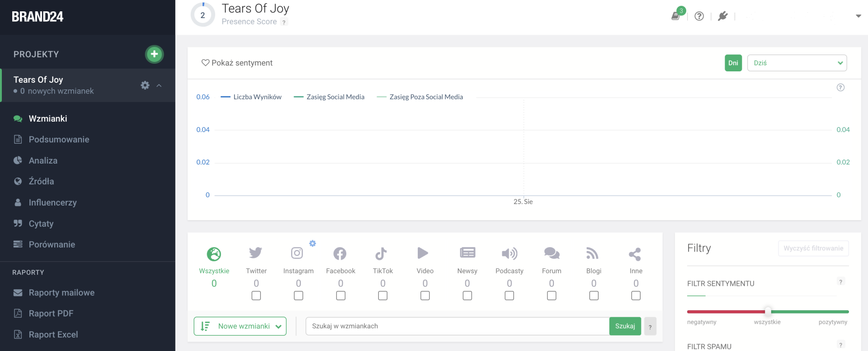Open the notifications icon with badge
868x351 pixels.
point(676,16)
